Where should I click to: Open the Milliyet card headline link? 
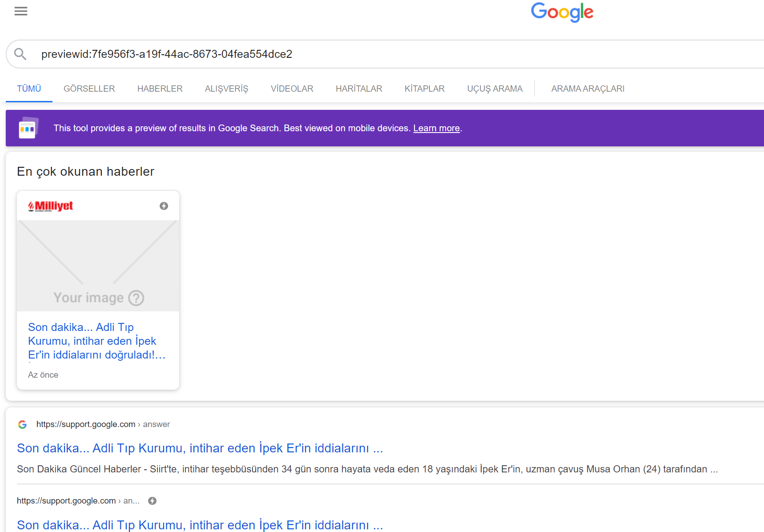pyautogui.click(x=96, y=341)
